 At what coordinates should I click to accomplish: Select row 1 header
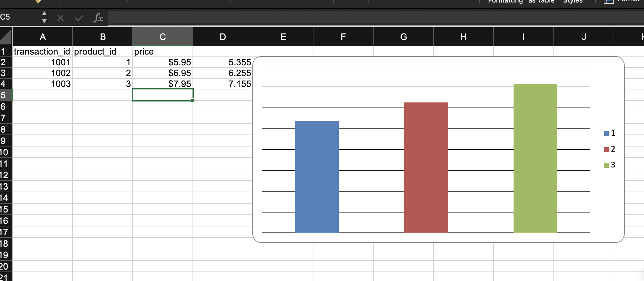point(6,51)
